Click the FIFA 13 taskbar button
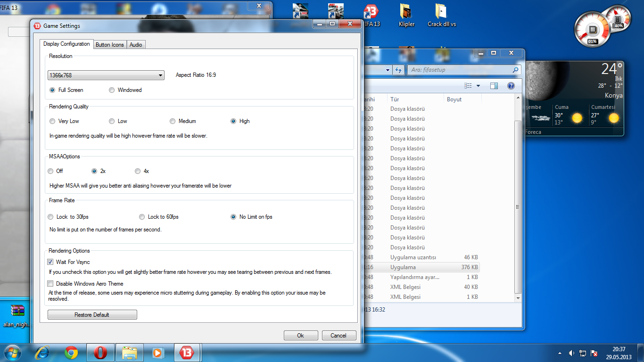This screenshot has height=362, width=644. pos(187,352)
